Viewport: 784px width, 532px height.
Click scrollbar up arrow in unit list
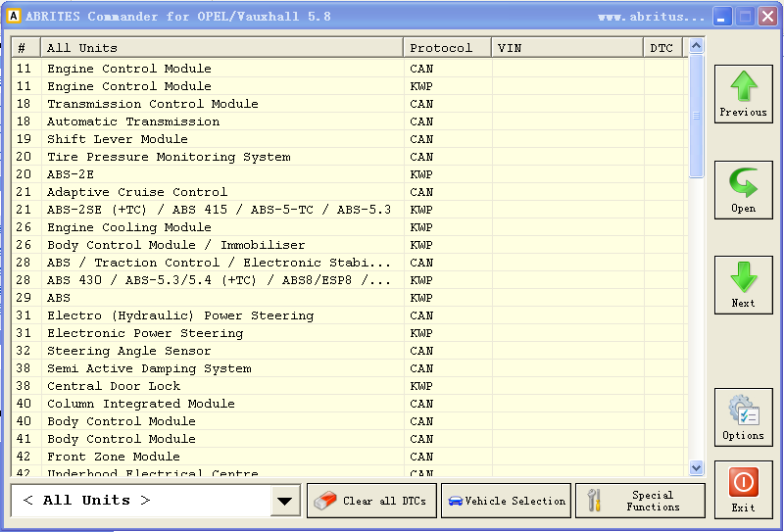(x=697, y=45)
